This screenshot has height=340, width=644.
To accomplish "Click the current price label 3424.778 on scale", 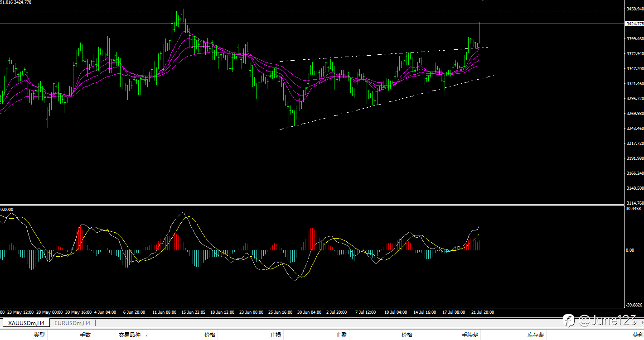I will (x=634, y=24).
